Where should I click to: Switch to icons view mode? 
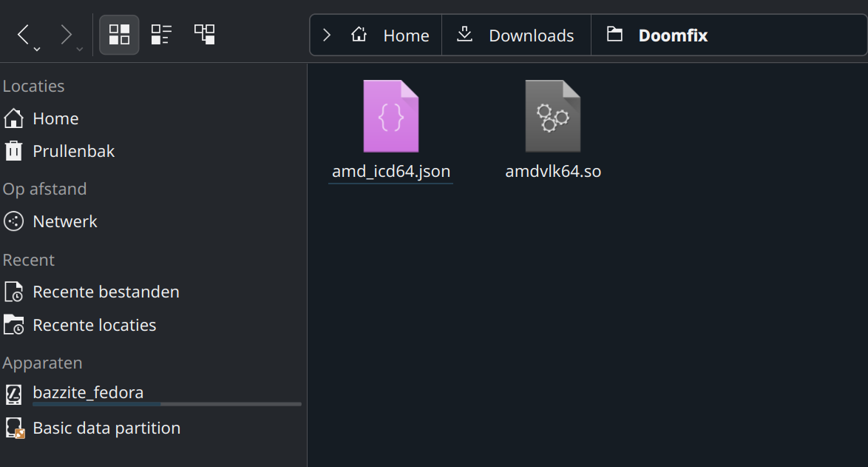point(119,35)
